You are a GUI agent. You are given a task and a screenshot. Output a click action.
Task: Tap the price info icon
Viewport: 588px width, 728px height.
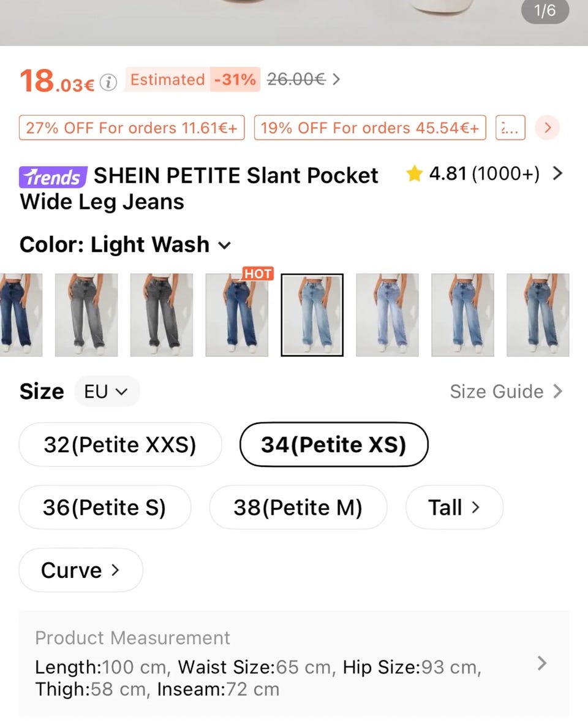point(108,82)
